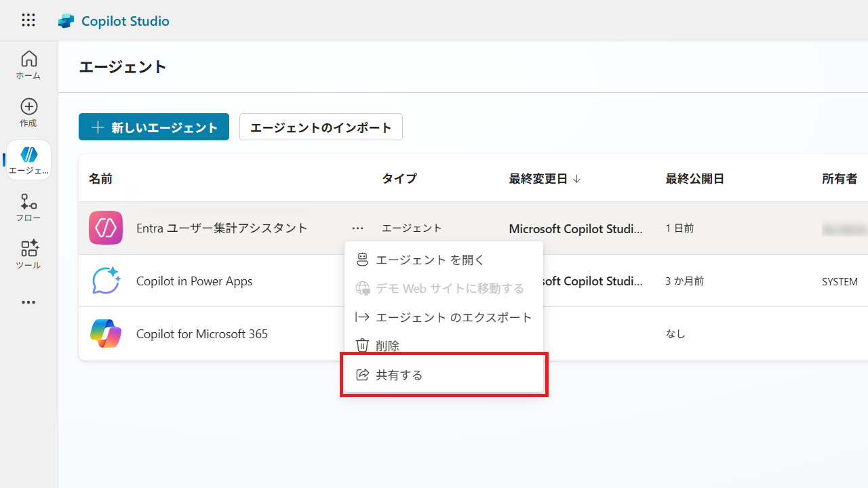
Task: Click the trash icon beside 削除
Action: [x=363, y=346]
